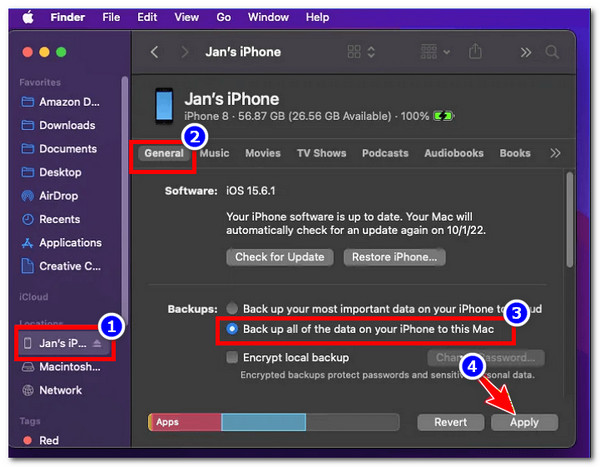This screenshot has height=467, width=600.
Task: Click the Check for Update button
Action: tap(279, 257)
